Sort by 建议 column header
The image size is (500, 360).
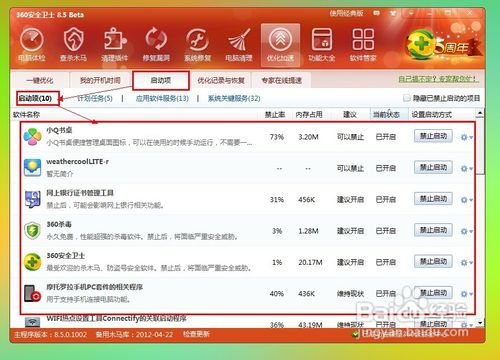coord(350,115)
